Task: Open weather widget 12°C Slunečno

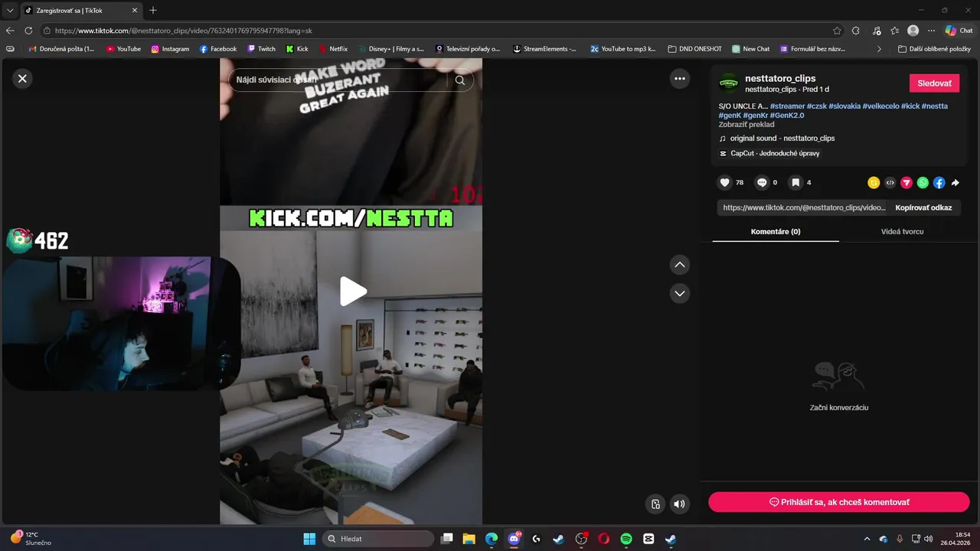Action: pyautogui.click(x=31, y=539)
